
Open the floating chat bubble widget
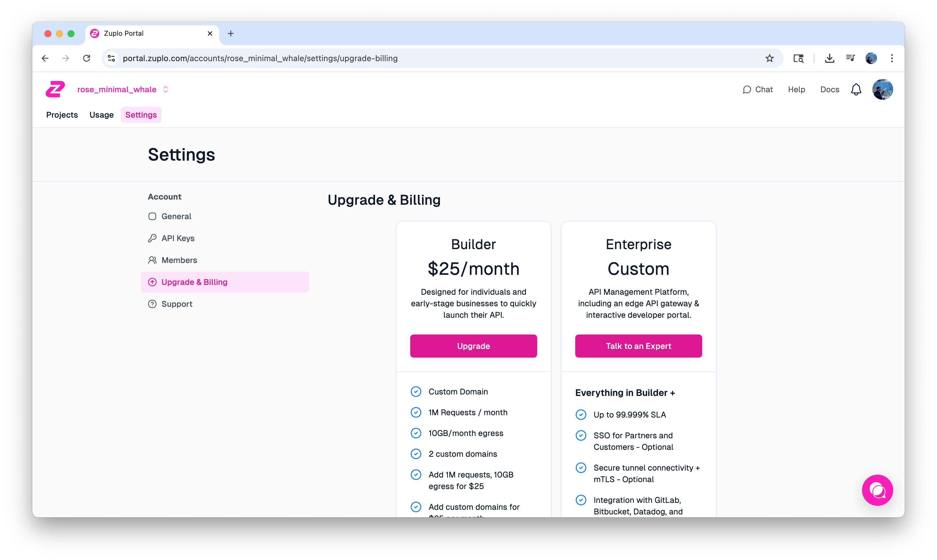point(877,490)
